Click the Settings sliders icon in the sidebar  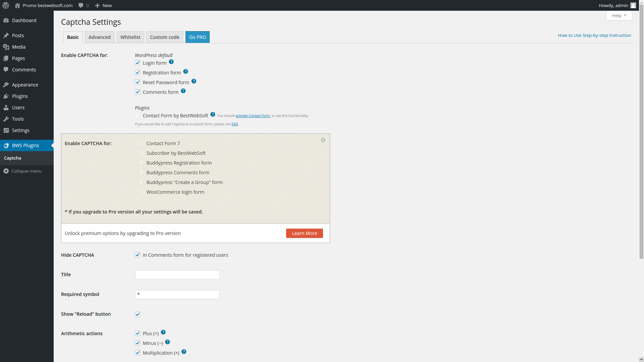[x=6, y=130]
